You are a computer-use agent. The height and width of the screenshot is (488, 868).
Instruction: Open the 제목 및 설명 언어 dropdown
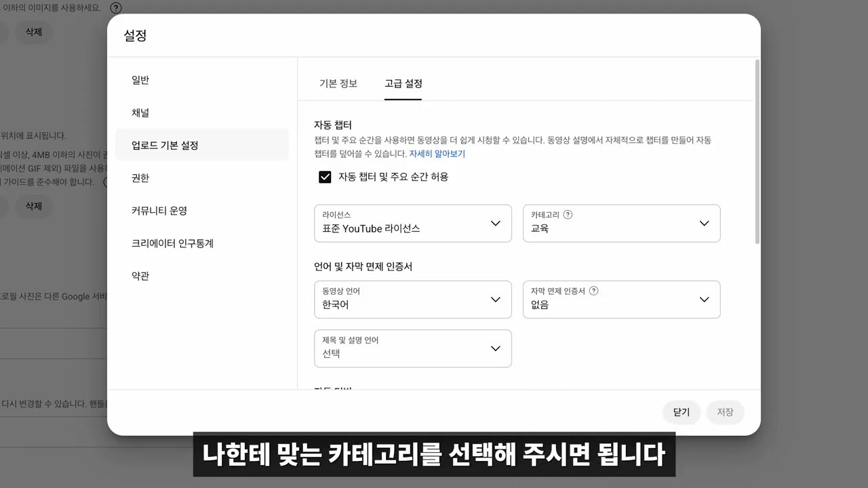[413, 348]
